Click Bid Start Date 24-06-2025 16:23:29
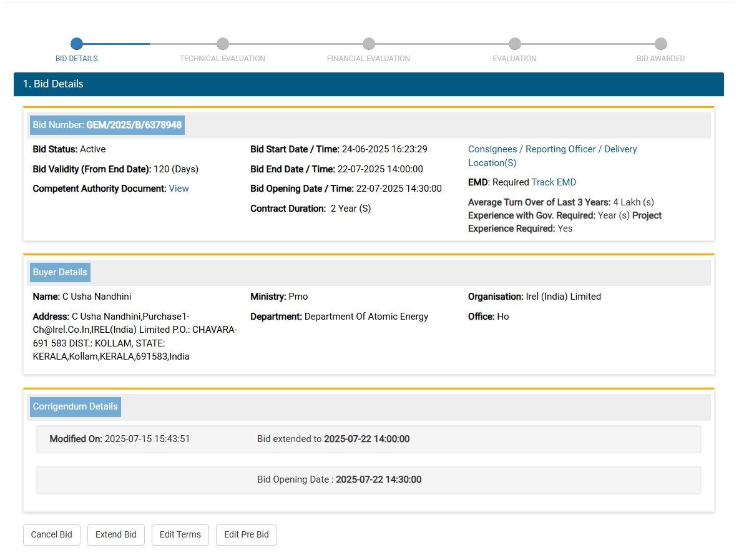This screenshot has height=560, width=739. pyautogui.click(x=384, y=149)
